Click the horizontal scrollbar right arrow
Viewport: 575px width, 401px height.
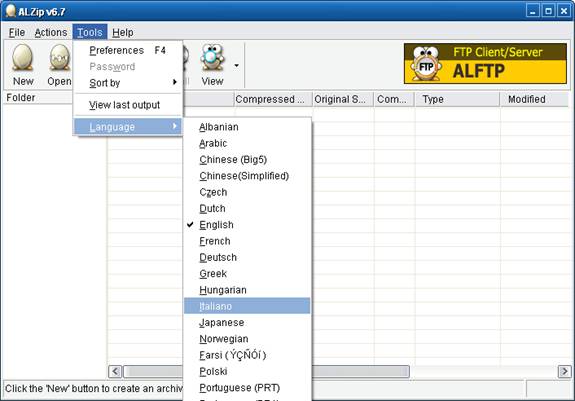[564, 372]
